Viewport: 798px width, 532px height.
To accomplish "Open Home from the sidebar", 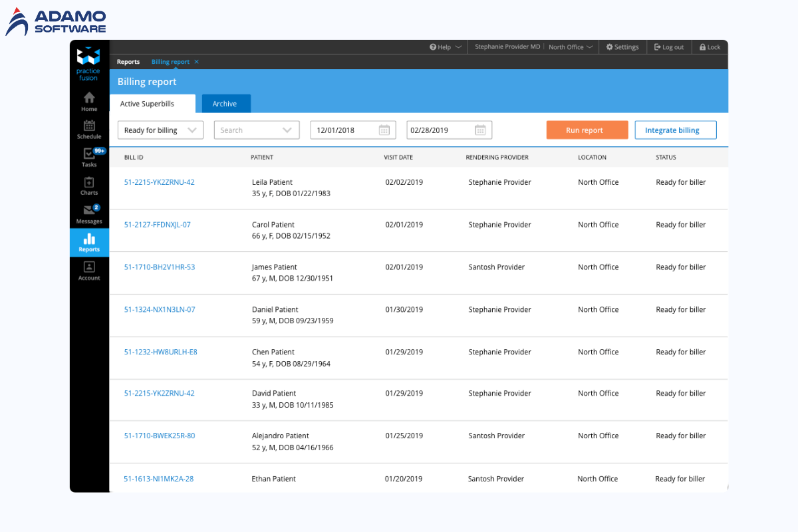I will click(89, 101).
